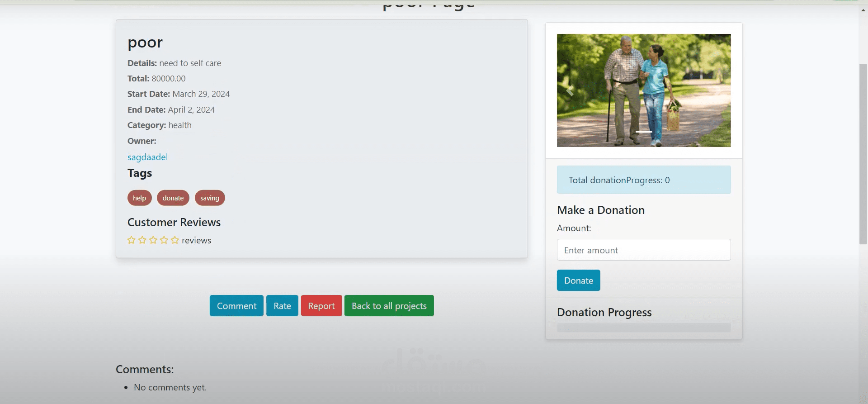Click the Rate button

coord(282,306)
